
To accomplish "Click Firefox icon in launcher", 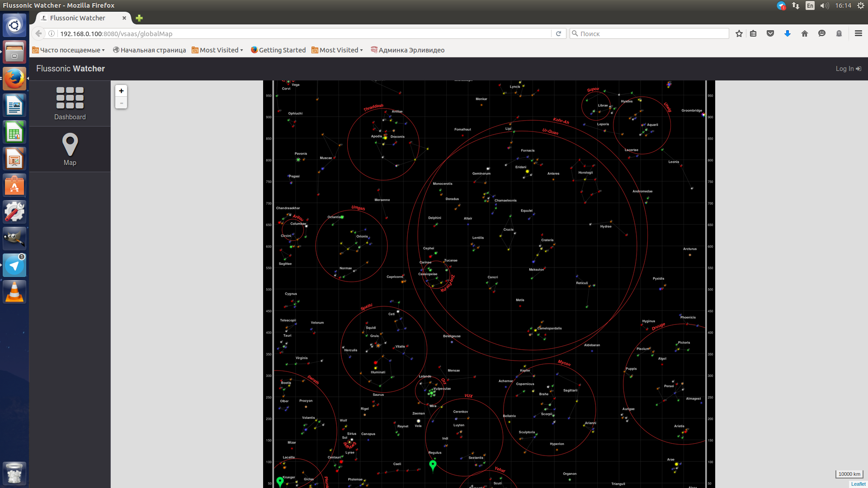I will 14,79.
